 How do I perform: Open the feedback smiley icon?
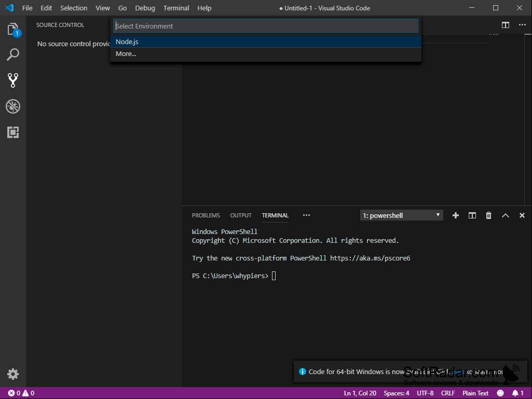500,393
